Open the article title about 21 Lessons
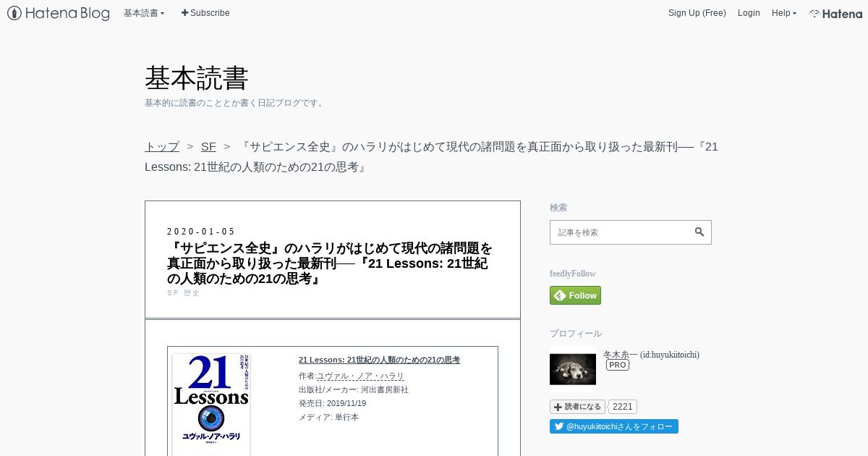 click(x=330, y=263)
